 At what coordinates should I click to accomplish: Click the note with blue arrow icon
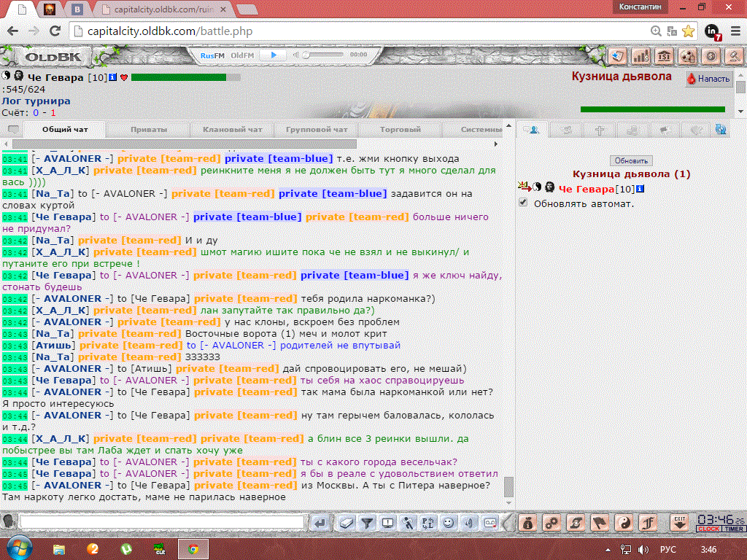tap(618, 56)
